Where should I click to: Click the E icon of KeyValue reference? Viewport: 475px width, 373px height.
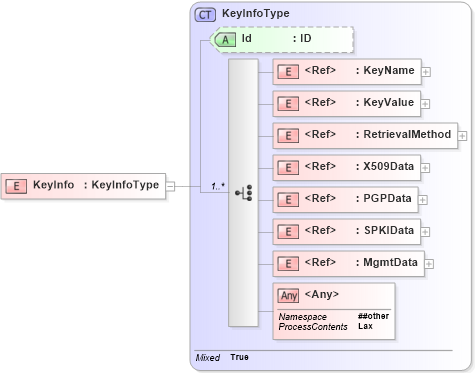288,103
